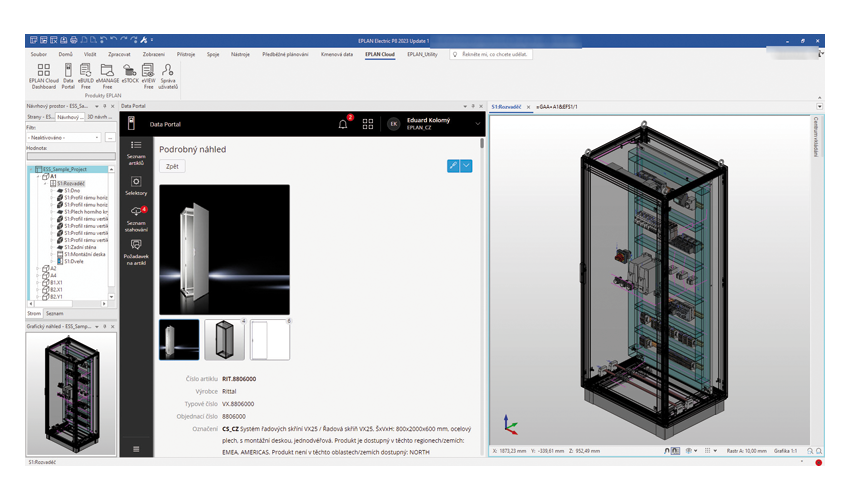This screenshot has height=500, width=850.
Task: Select the second enclosure thumbnail
Action: pos(224,339)
